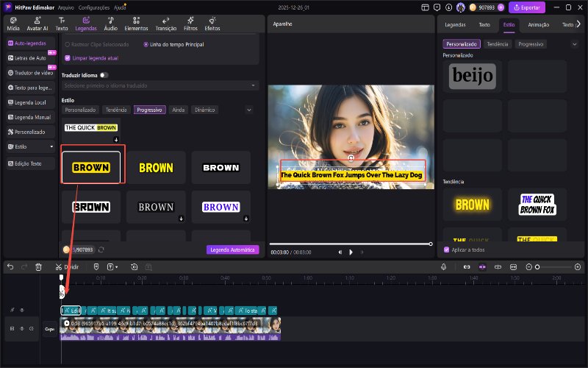
Task: Select Linha do tempo Principal radio option
Action: coord(146,45)
